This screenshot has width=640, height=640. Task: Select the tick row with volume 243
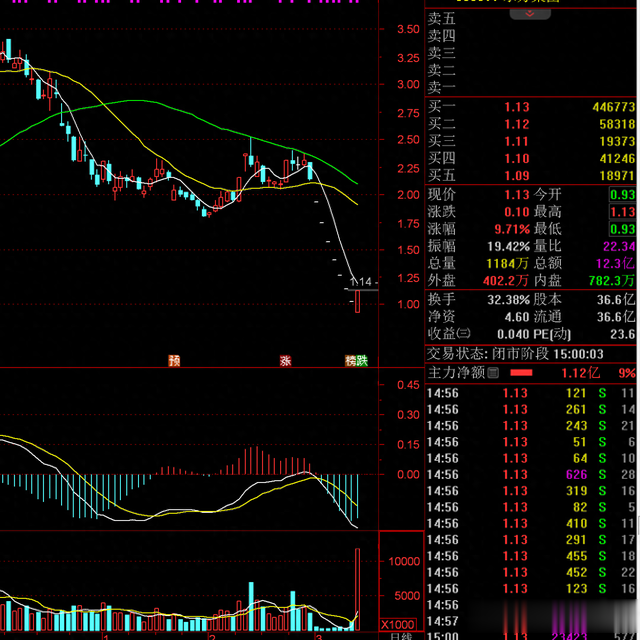531,426
